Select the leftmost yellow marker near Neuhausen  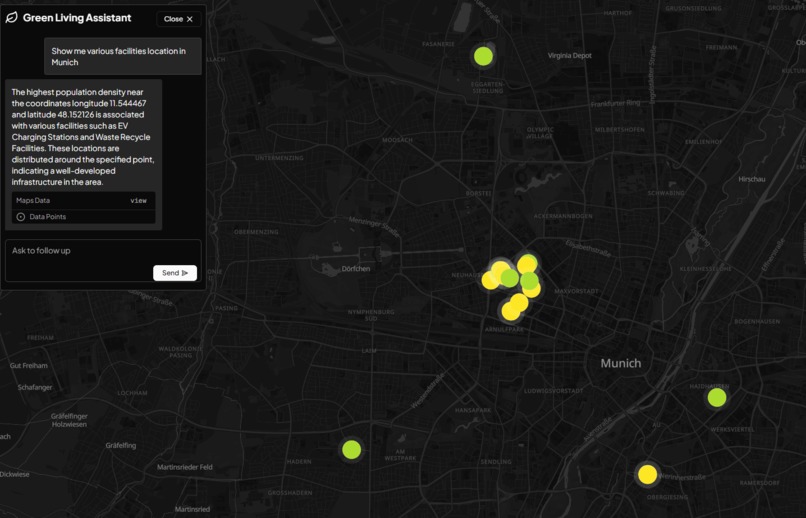pyautogui.click(x=490, y=281)
